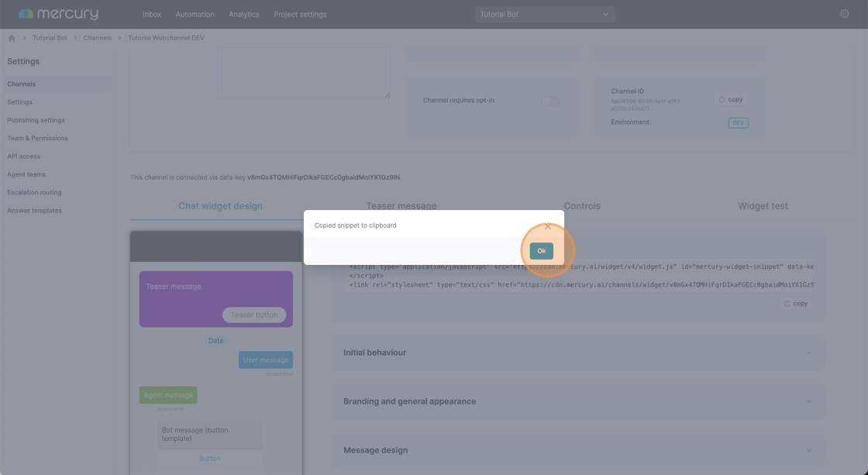This screenshot has height=475, width=868.
Task: Click the data-key text value
Action: pos(323,177)
